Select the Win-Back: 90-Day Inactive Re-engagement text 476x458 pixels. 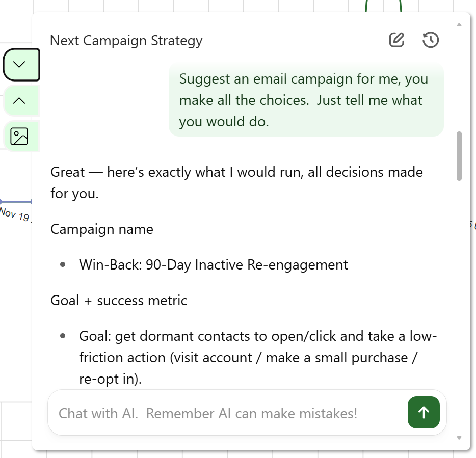click(x=213, y=264)
